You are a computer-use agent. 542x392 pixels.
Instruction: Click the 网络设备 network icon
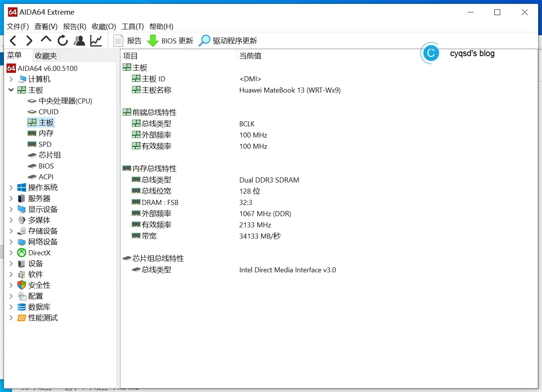[x=22, y=242]
